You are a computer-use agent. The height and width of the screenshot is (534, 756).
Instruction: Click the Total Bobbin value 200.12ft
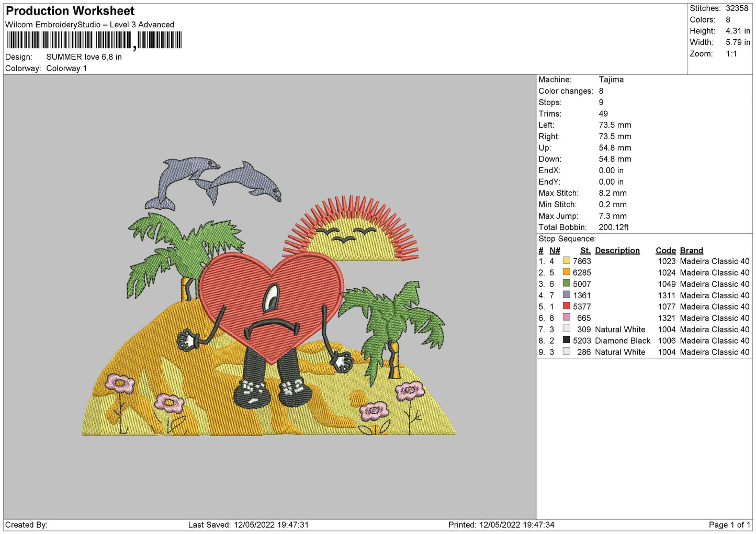point(614,227)
